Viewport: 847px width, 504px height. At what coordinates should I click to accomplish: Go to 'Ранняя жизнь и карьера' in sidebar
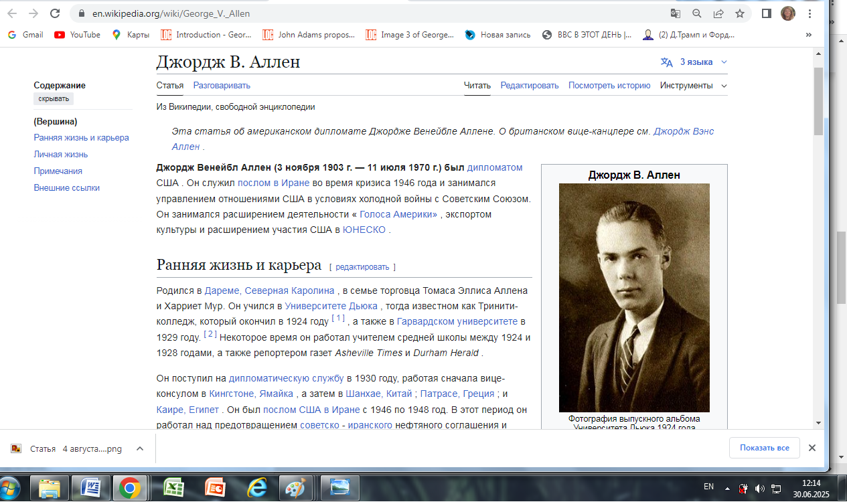tap(81, 138)
